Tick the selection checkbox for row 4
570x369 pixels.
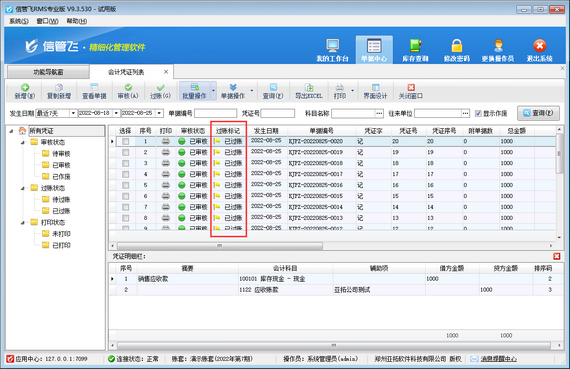(x=125, y=174)
